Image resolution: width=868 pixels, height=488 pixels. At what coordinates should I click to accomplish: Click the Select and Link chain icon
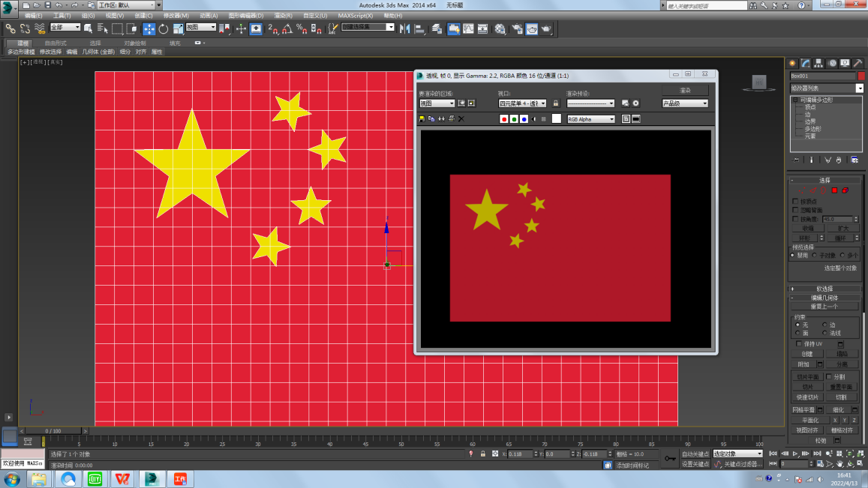point(11,28)
